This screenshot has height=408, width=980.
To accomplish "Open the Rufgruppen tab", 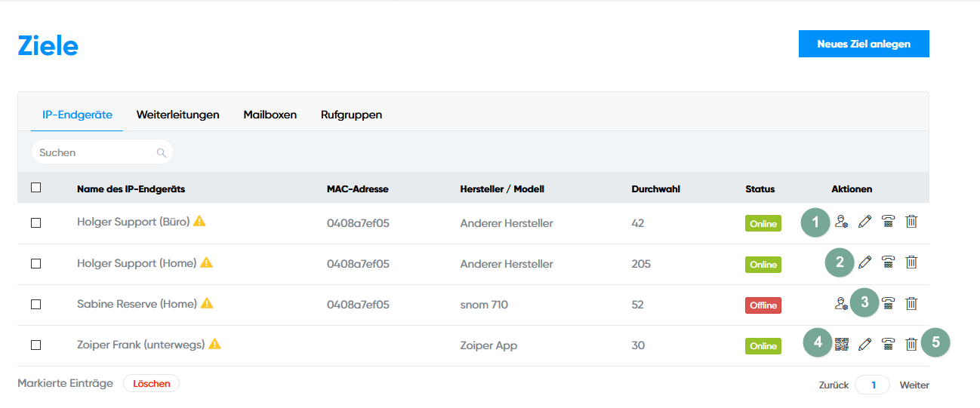I will tap(351, 115).
